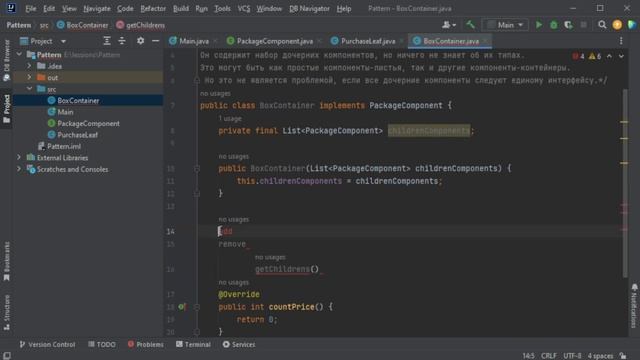Click the 4 spaces indent status
The height and width of the screenshot is (360, 640).
[x=600, y=356]
